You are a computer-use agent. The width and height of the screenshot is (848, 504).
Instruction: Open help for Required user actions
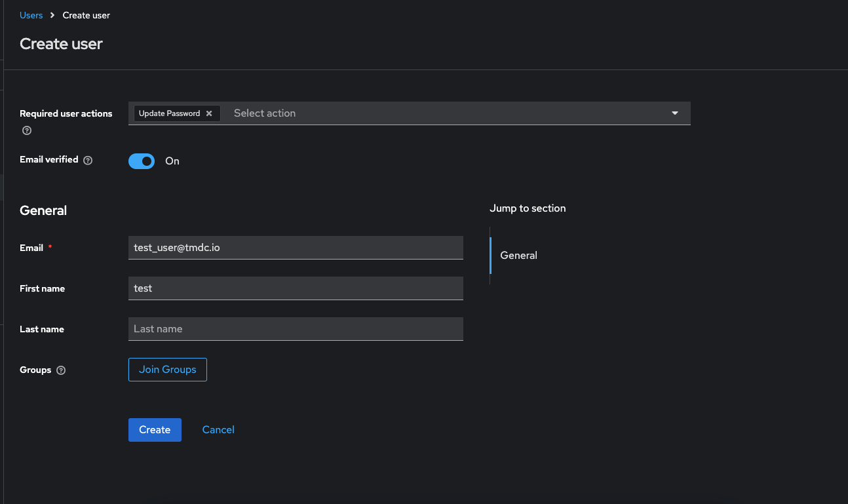point(27,130)
